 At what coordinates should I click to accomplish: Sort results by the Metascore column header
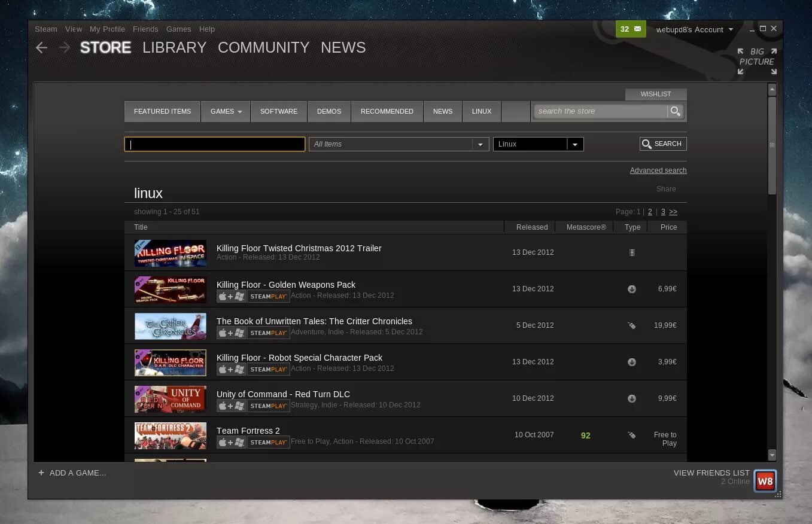point(586,227)
